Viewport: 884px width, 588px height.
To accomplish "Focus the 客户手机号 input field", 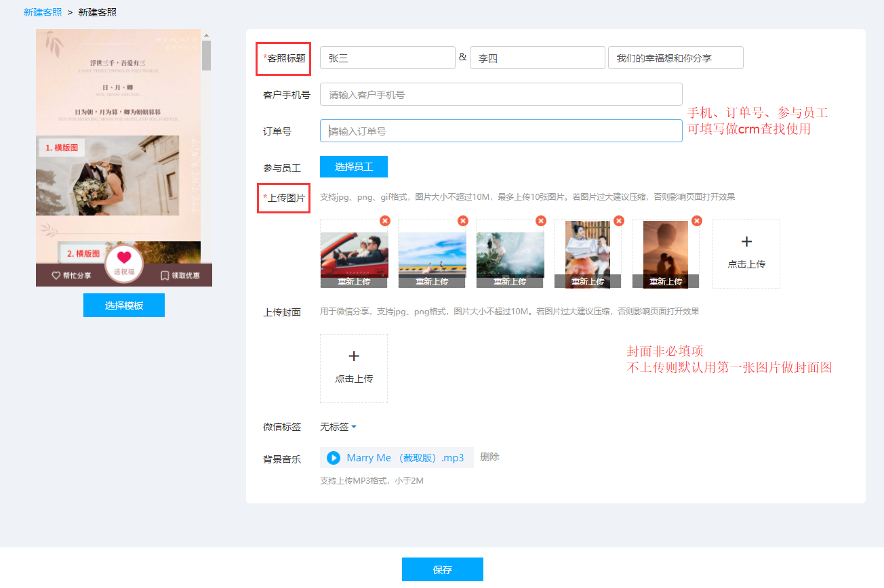I will pyautogui.click(x=501, y=95).
